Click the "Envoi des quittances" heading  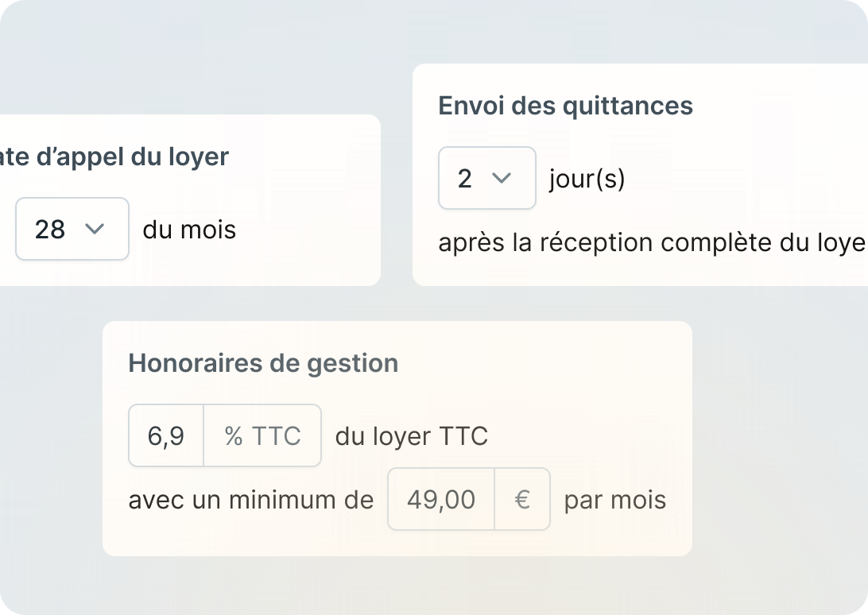[x=565, y=106]
